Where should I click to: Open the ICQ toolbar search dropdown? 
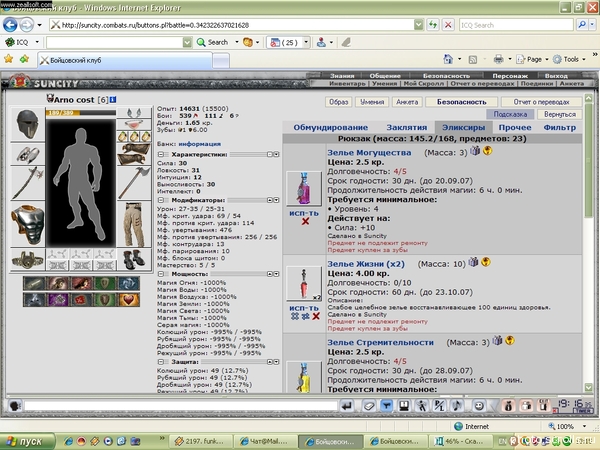pos(187,42)
